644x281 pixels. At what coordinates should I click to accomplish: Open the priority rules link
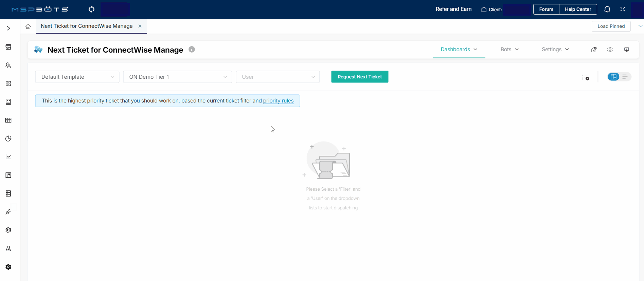click(278, 101)
